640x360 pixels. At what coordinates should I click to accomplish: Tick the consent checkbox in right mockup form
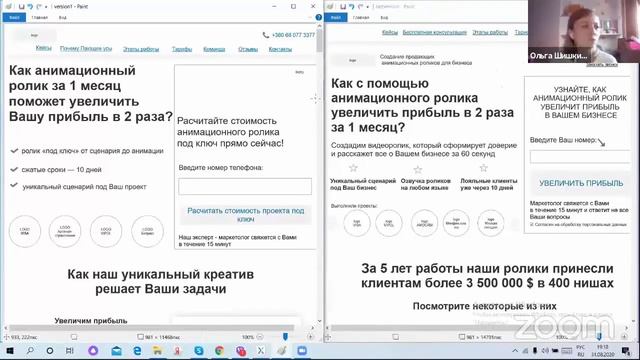pos(532,224)
